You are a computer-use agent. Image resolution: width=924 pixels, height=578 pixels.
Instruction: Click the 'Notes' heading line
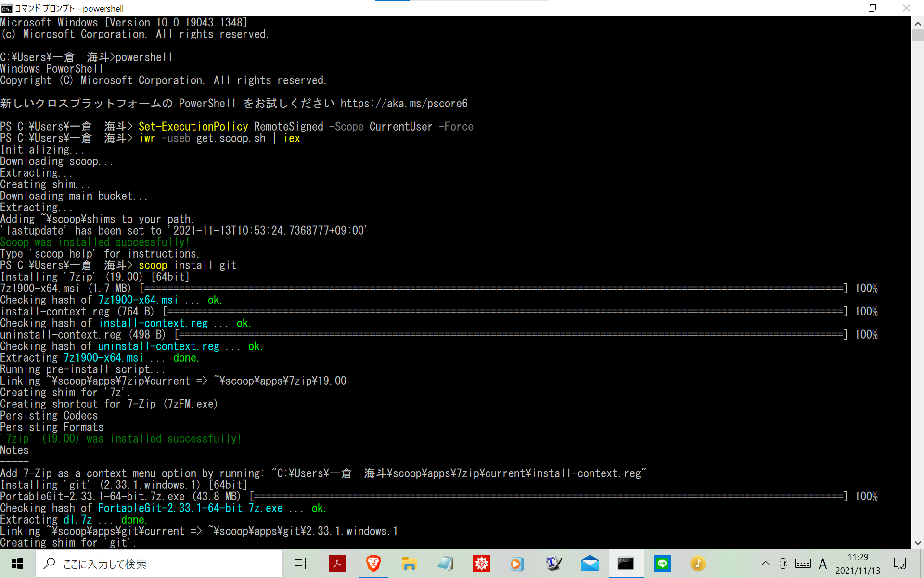point(14,450)
